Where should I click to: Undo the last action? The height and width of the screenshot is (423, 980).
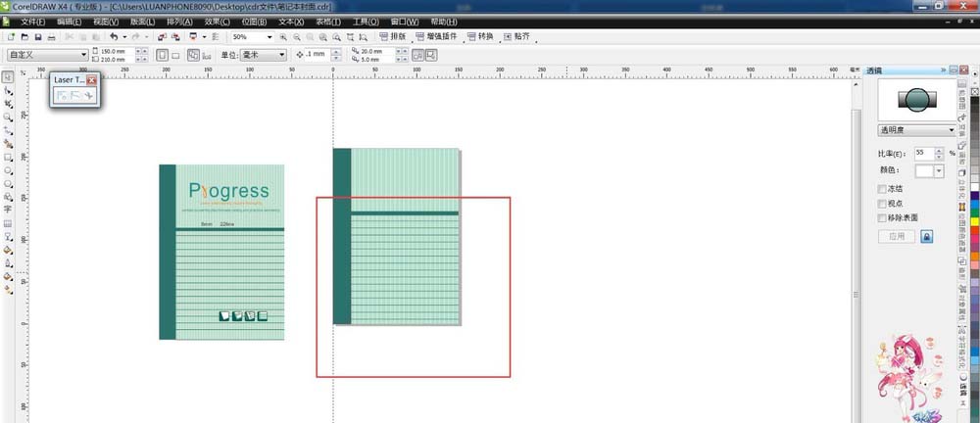[x=114, y=37]
